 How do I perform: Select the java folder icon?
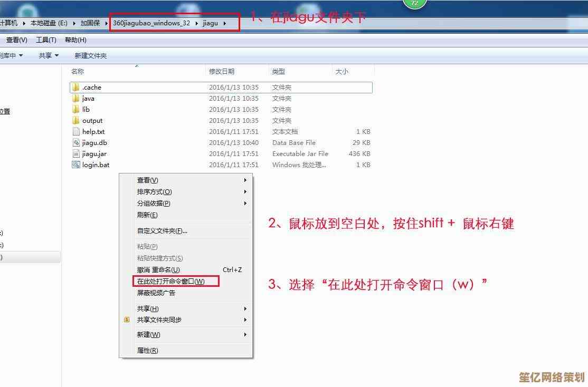pyautogui.click(x=76, y=99)
